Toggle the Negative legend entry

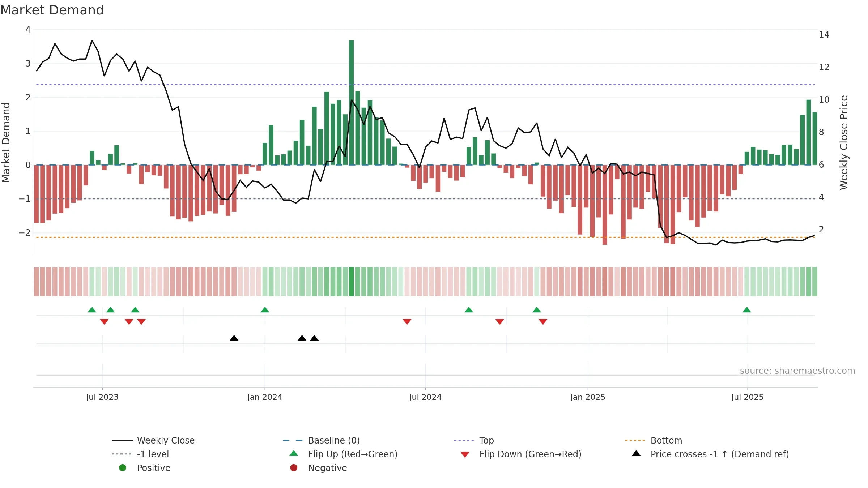click(318, 468)
